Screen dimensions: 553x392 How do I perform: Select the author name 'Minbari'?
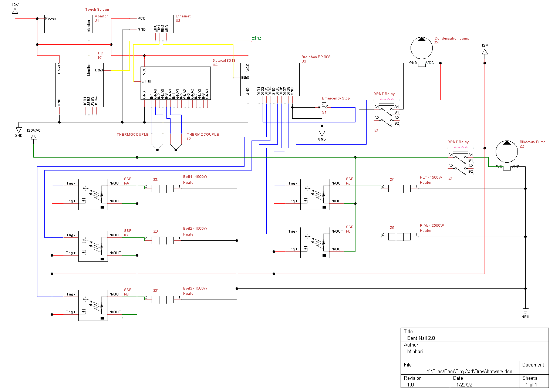[415, 351]
